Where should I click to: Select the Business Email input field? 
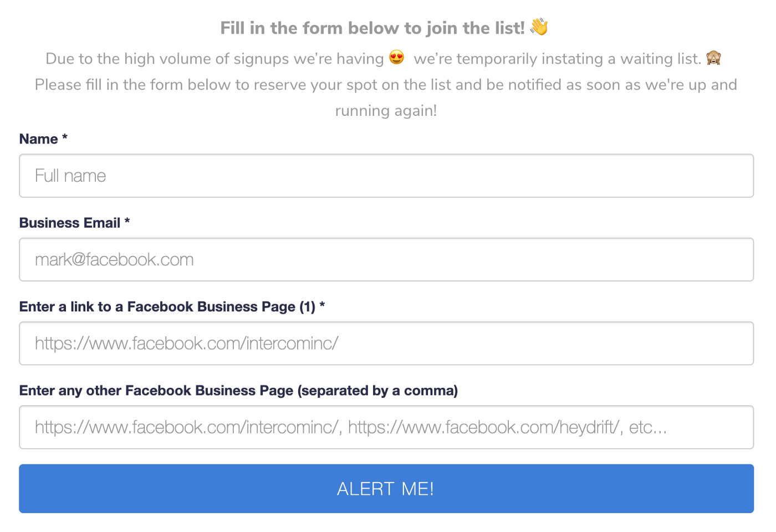[x=386, y=259]
